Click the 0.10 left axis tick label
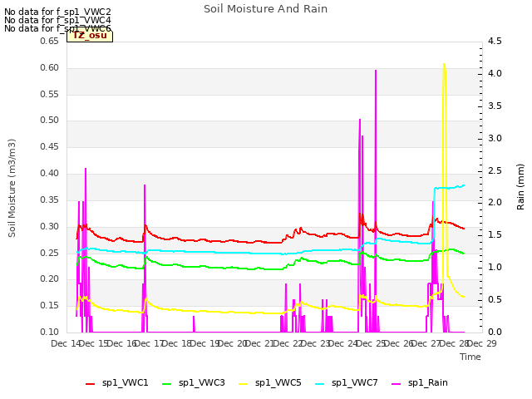Viewport: 532px width, 399px height. coord(50,332)
